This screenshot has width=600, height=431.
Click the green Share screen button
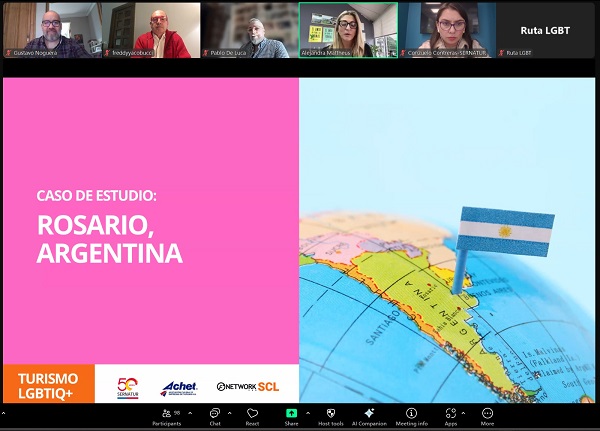(291, 414)
